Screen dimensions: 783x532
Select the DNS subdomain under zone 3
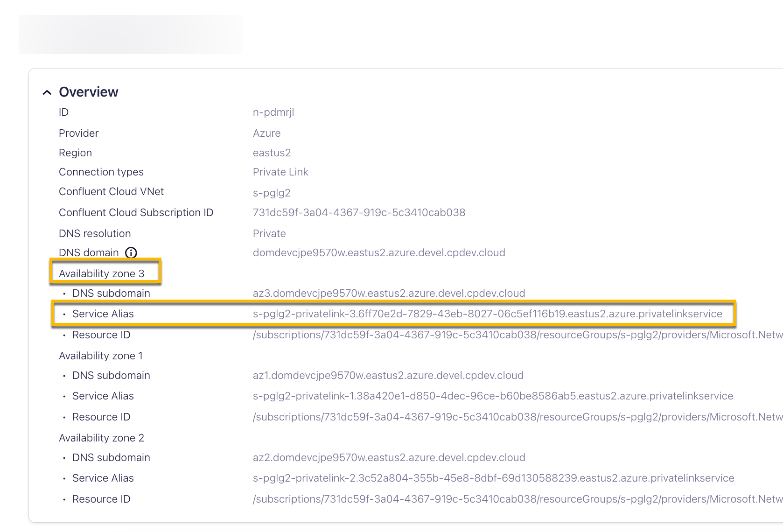(x=389, y=293)
